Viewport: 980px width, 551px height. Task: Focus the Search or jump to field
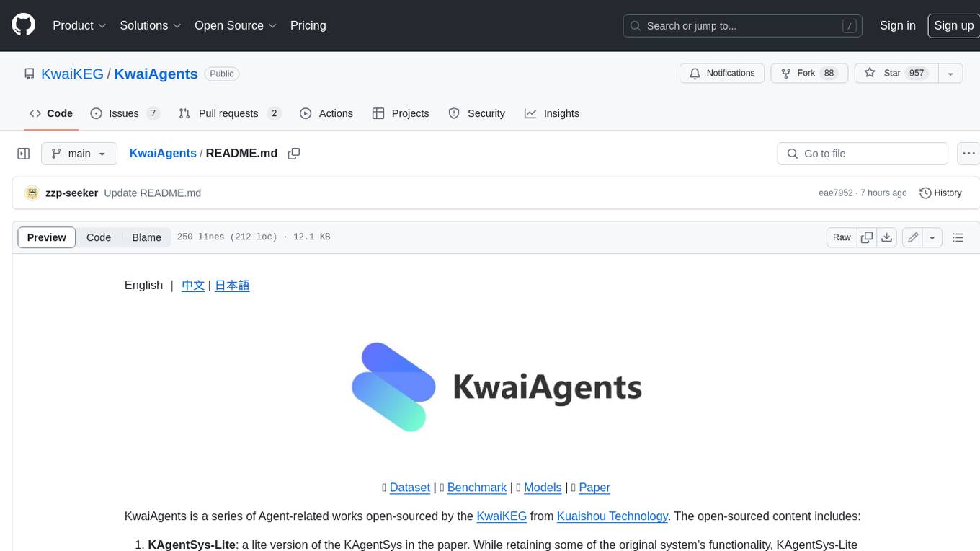[743, 26]
